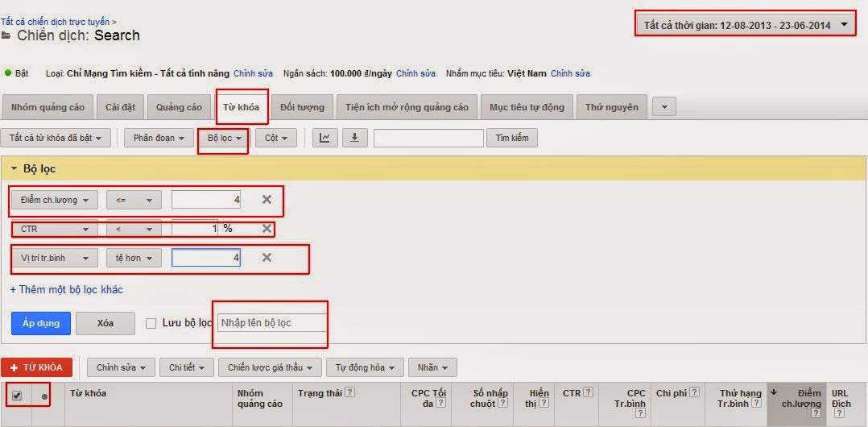
Task: Remove the CTR filter row
Action: point(267,228)
